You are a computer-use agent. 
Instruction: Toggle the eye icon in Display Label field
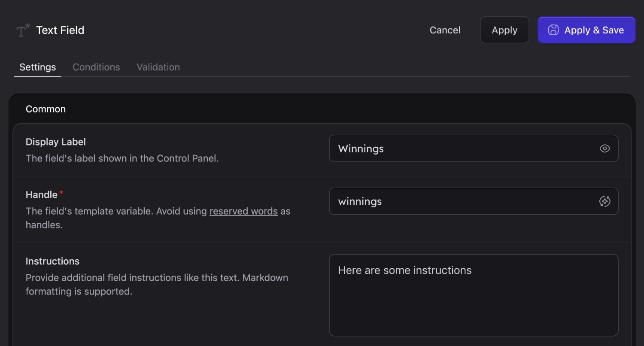click(605, 149)
